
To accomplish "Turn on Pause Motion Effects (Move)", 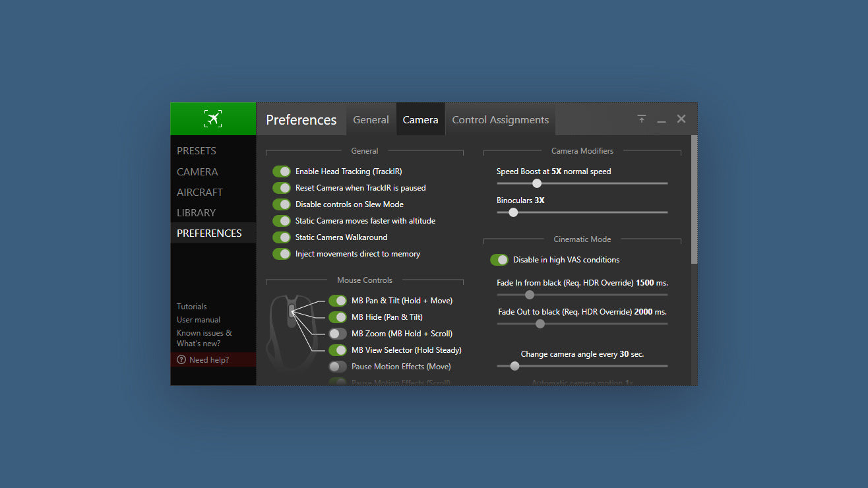I will coord(338,367).
